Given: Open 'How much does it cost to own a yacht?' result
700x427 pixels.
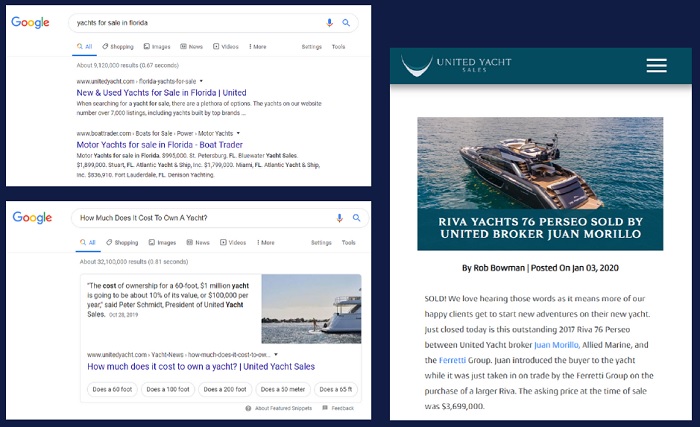Looking at the screenshot, I should pos(201,367).
